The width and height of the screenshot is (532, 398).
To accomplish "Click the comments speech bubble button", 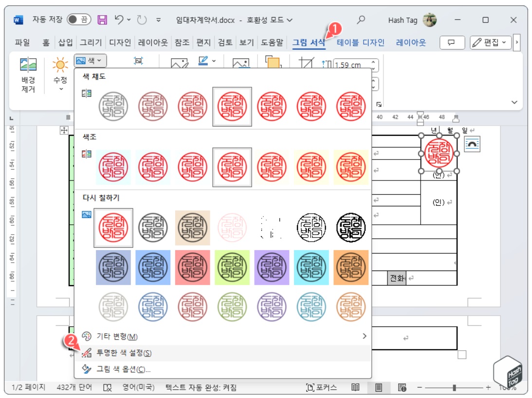I will click(451, 42).
